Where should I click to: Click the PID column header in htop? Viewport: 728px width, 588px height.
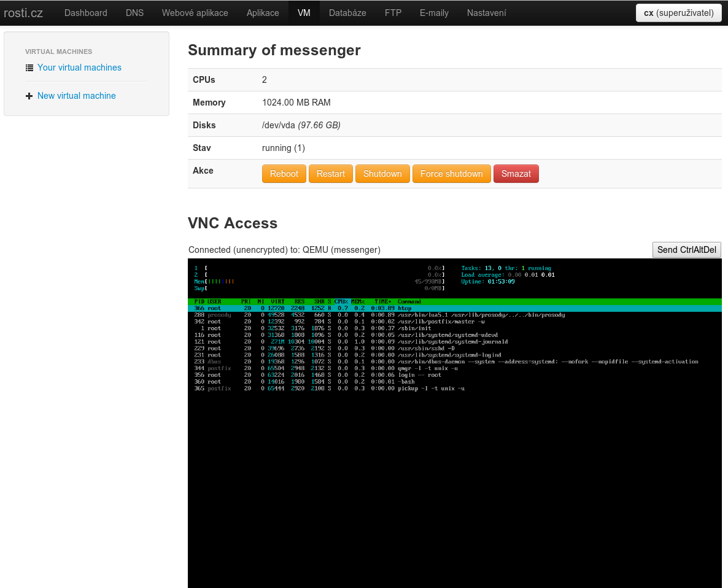coord(199,301)
